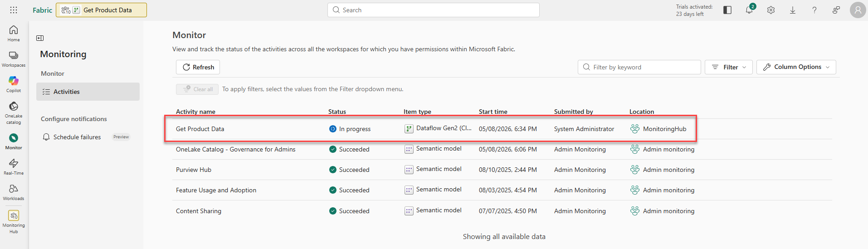Click location icon in Feature Usage and Adoption row
The height and width of the screenshot is (249, 868).
point(635,190)
